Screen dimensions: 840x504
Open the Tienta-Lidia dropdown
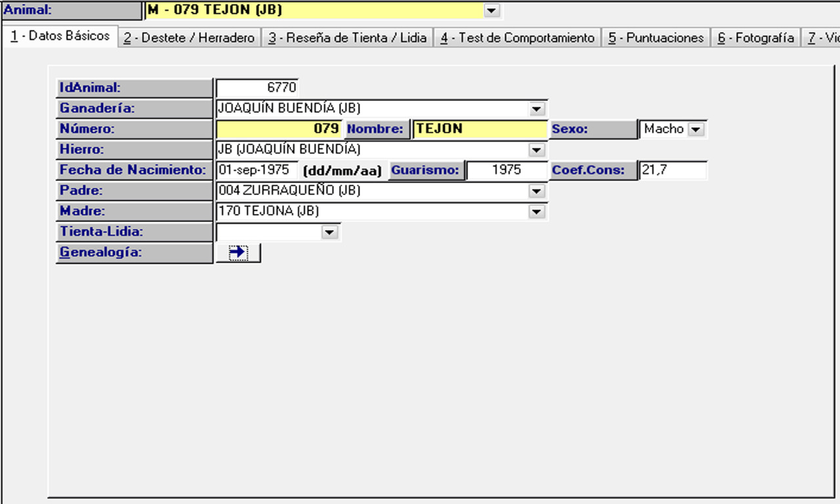tap(329, 232)
